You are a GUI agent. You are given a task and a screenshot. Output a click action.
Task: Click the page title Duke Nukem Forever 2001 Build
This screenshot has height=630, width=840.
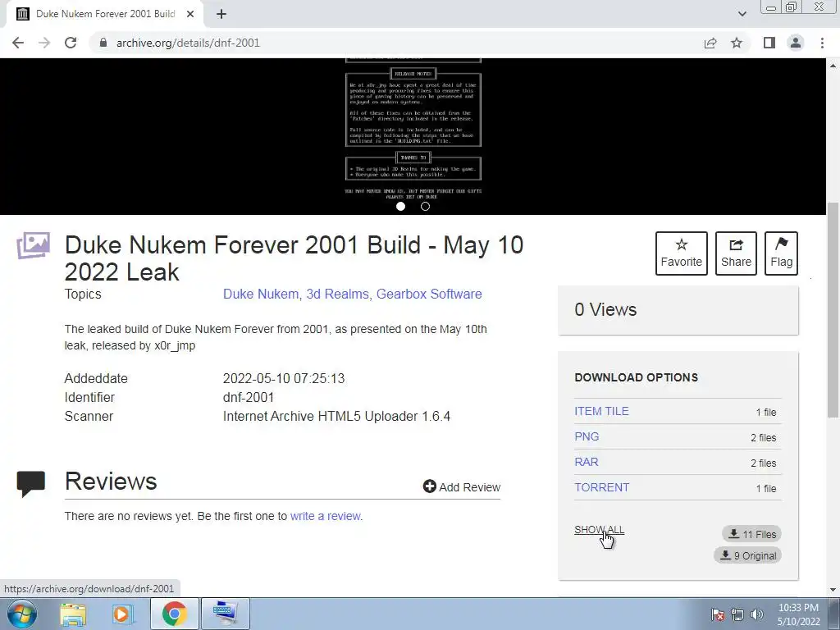click(x=294, y=258)
